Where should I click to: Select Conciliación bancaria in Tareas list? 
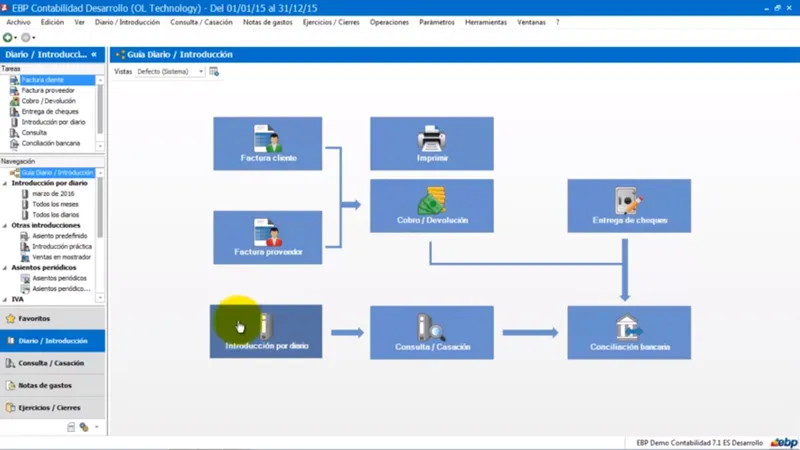[52, 143]
